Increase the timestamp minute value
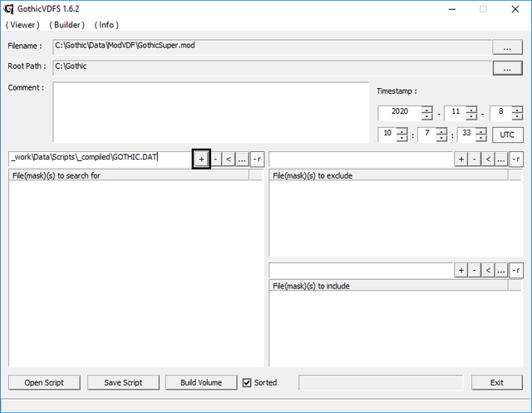Viewport: 532px width, 413px height. point(441,131)
